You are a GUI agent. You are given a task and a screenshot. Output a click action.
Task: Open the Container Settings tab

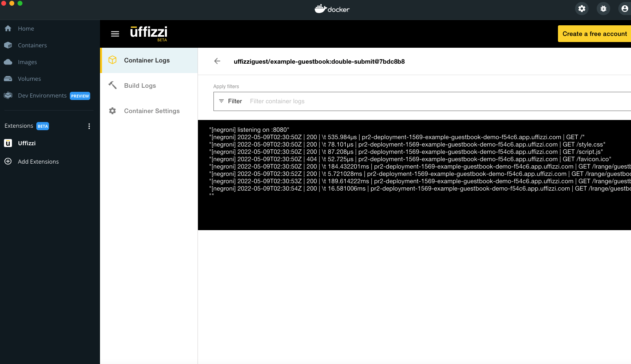click(x=151, y=111)
